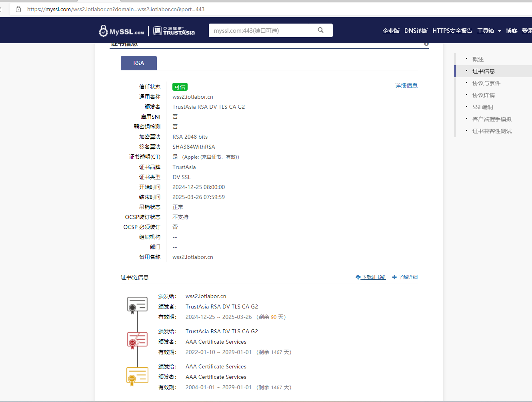The height and width of the screenshot is (402, 532).
Task: Open DNS诊断 in the top navigation
Action: (416, 31)
